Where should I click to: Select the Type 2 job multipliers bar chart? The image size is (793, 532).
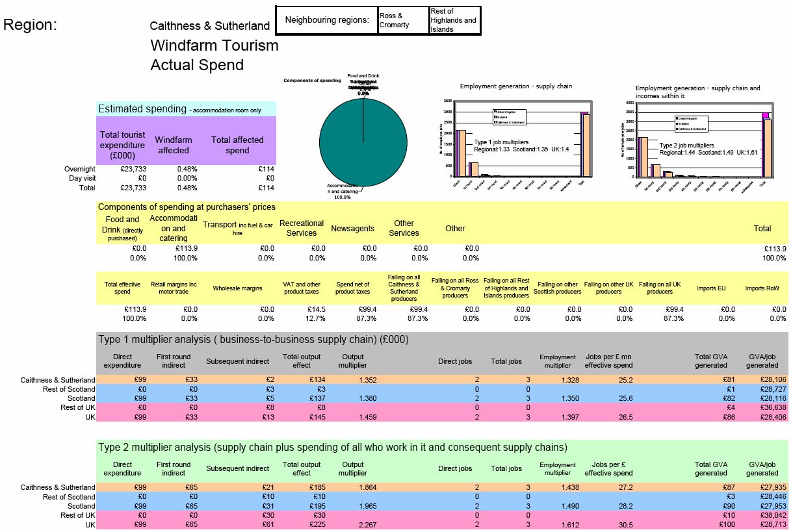point(705,140)
